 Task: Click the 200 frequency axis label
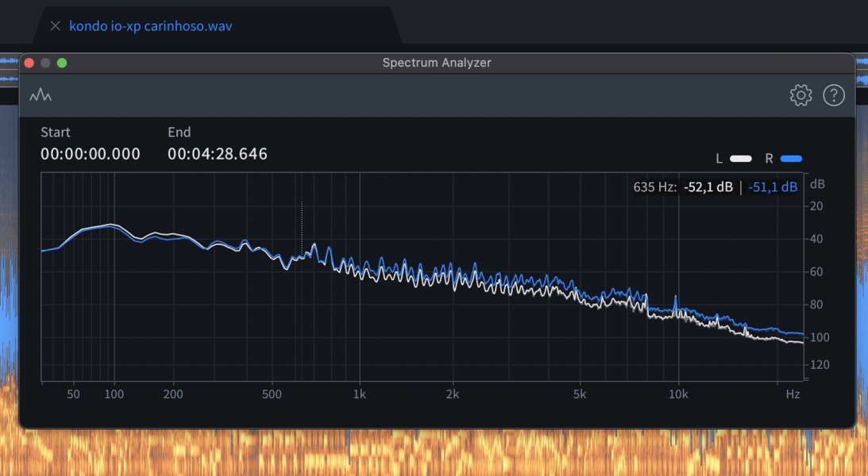click(x=173, y=394)
